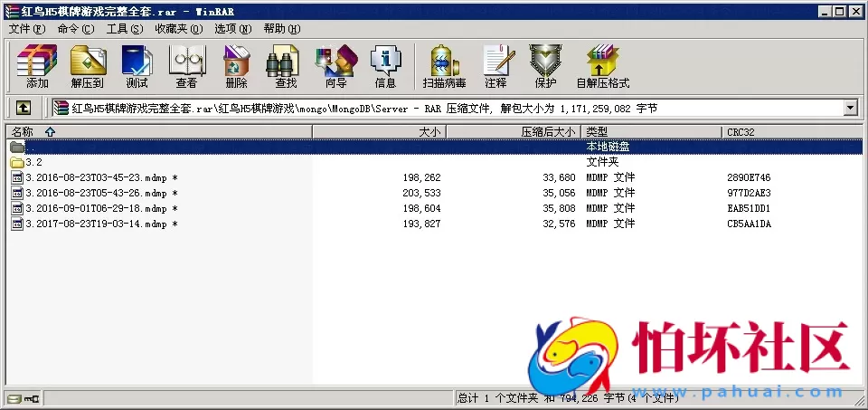The width and height of the screenshot is (868, 410).
Task: Click the SFX (自解压格式) icon
Action: click(603, 66)
